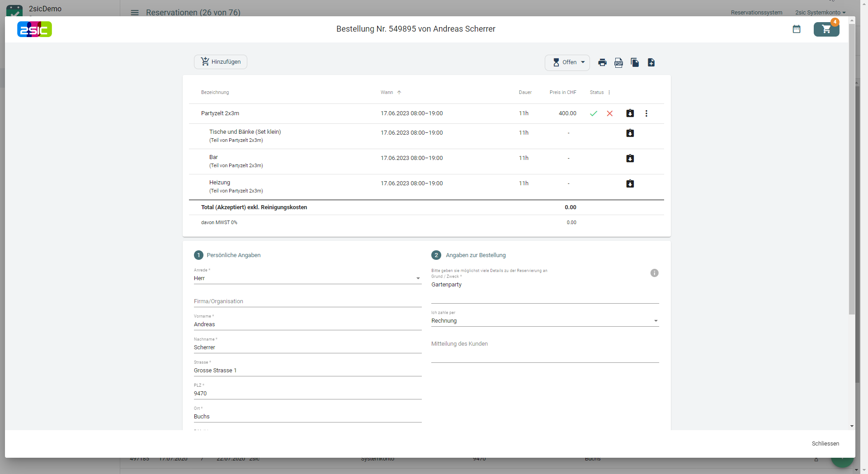The height and width of the screenshot is (474, 868).
Task: Open the Offen status dropdown
Action: pos(567,62)
